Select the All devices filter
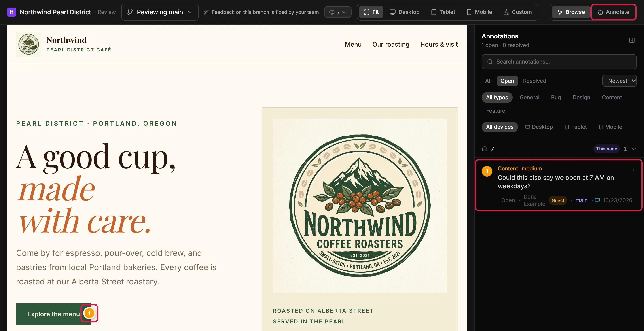Viewport: 644px width, 331px height. click(x=500, y=127)
